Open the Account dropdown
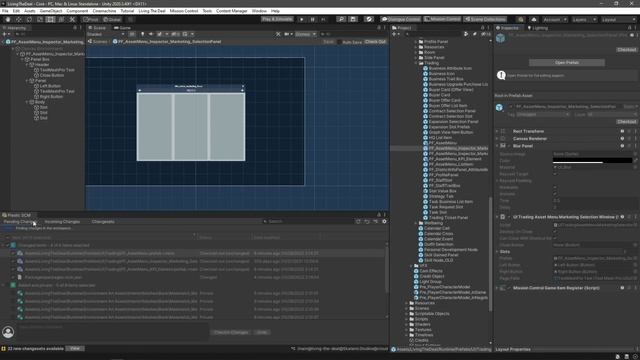This screenshot has width=640, height=360. point(555,19)
